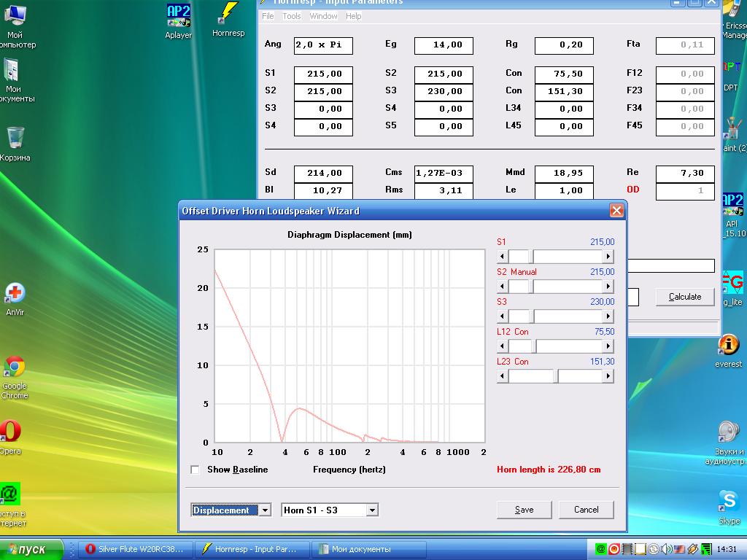Screen dimensions: 747x560
Task: Increase S1 with its right arrow
Action: pos(608,257)
